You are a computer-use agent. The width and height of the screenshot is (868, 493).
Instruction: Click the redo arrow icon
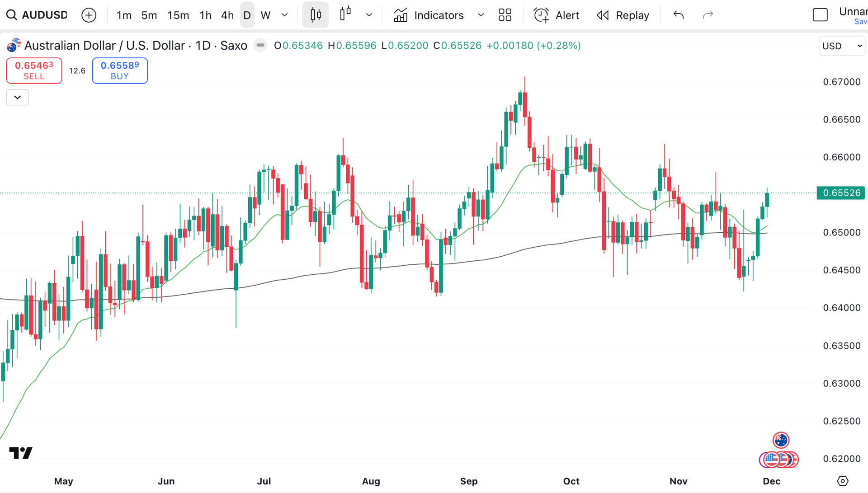point(708,15)
